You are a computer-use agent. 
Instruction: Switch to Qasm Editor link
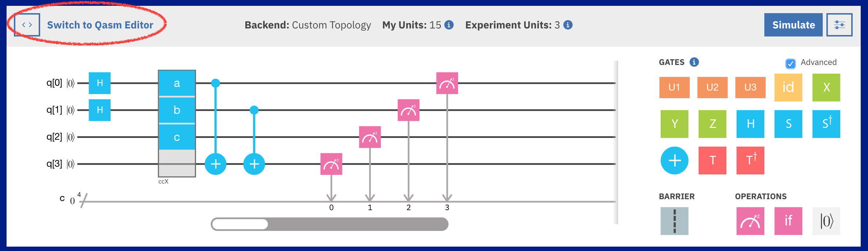pyautogui.click(x=100, y=25)
